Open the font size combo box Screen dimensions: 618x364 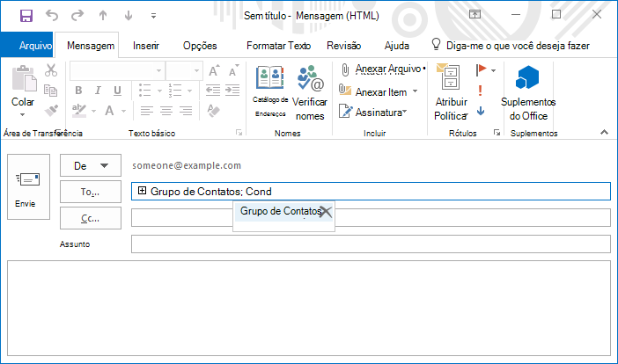click(184, 71)
